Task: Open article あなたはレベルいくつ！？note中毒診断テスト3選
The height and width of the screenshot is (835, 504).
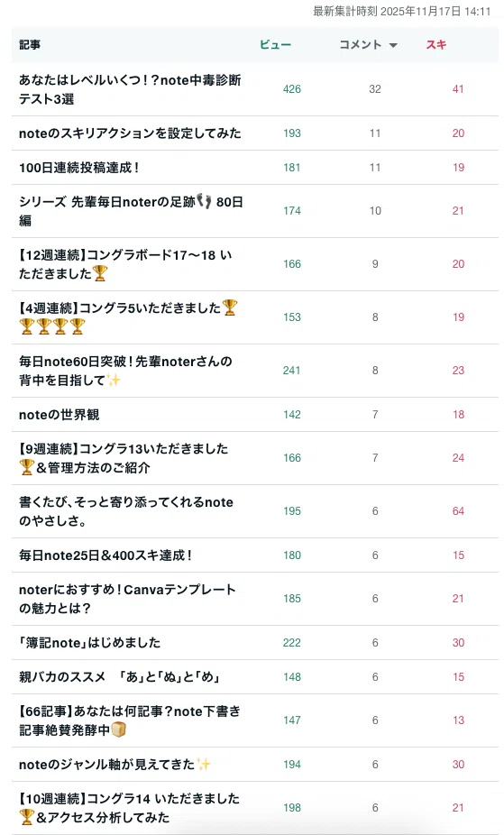Action: pyautogui.click(x=130, y=89)
